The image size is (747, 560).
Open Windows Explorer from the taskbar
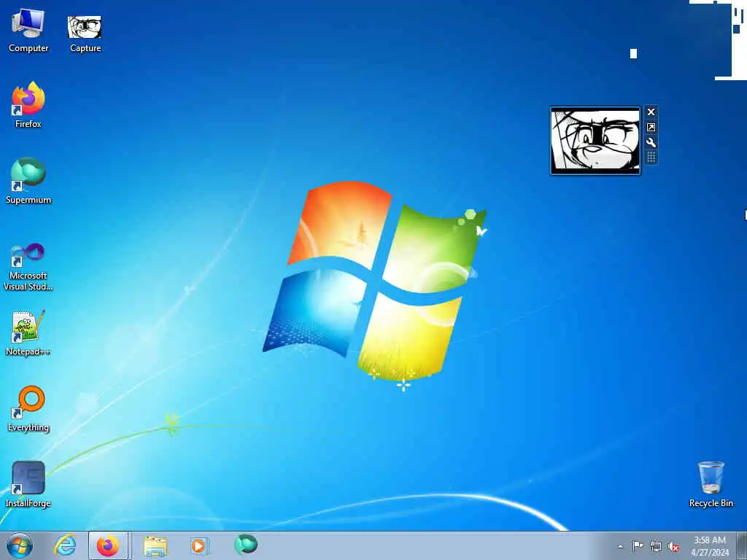click(155, 545)
